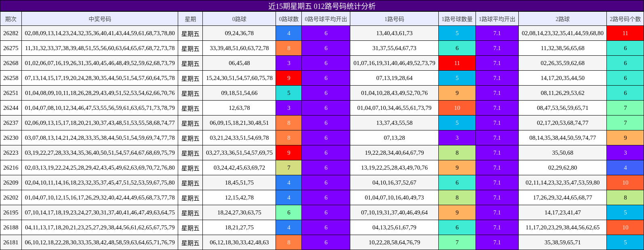Click 0路球数 value 6 in row 26195

288,212
